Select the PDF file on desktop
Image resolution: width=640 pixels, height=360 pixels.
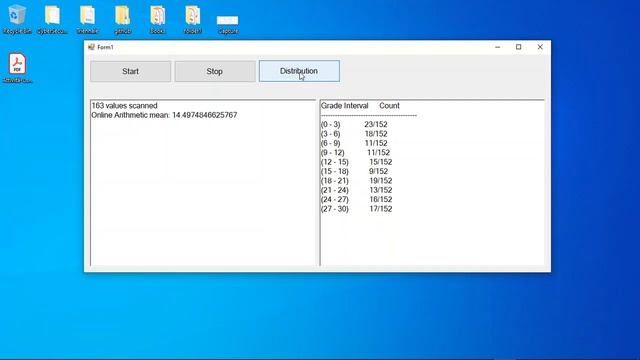click(17, 68)
